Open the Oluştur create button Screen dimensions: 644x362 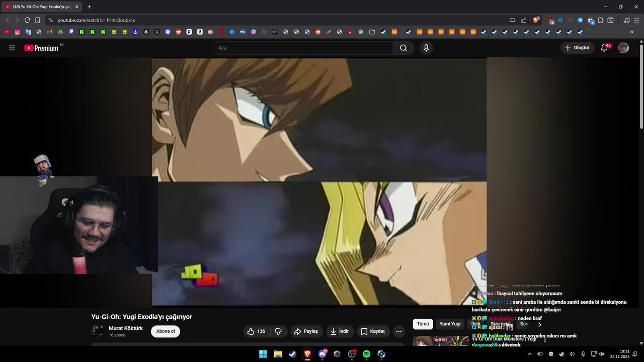click(577, 48)
